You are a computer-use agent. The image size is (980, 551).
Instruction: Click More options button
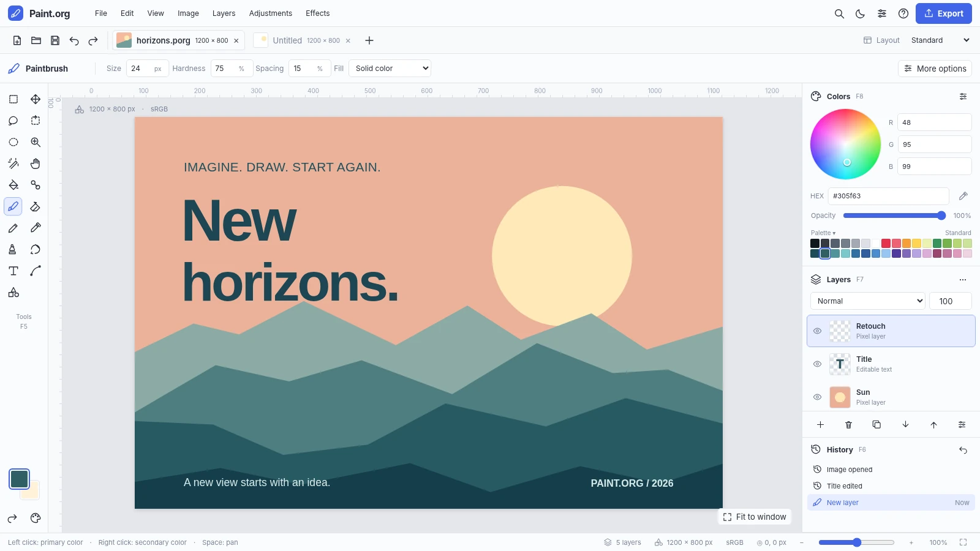point(935,69)
